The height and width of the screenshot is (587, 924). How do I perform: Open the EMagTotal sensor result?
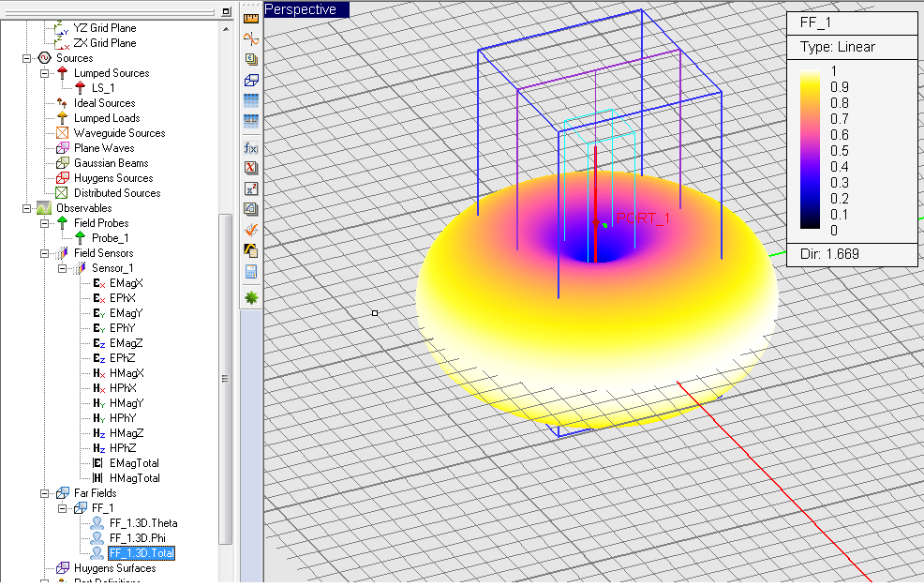pos(134,463)
